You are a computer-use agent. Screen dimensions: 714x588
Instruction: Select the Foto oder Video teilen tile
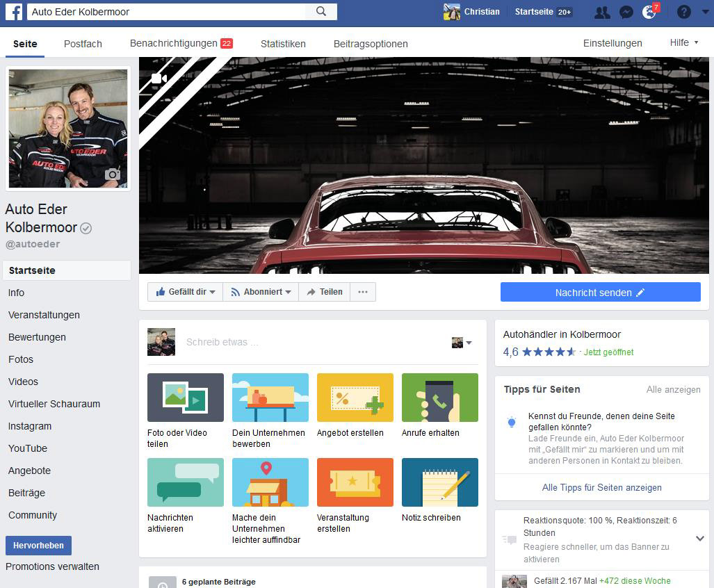coord(185,398)
